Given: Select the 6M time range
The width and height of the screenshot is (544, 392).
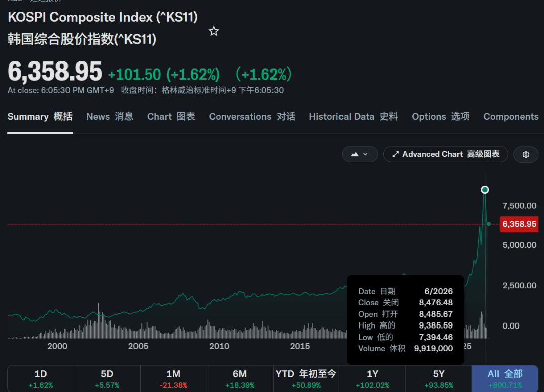Looking at the screenshot, I should 240,379.
